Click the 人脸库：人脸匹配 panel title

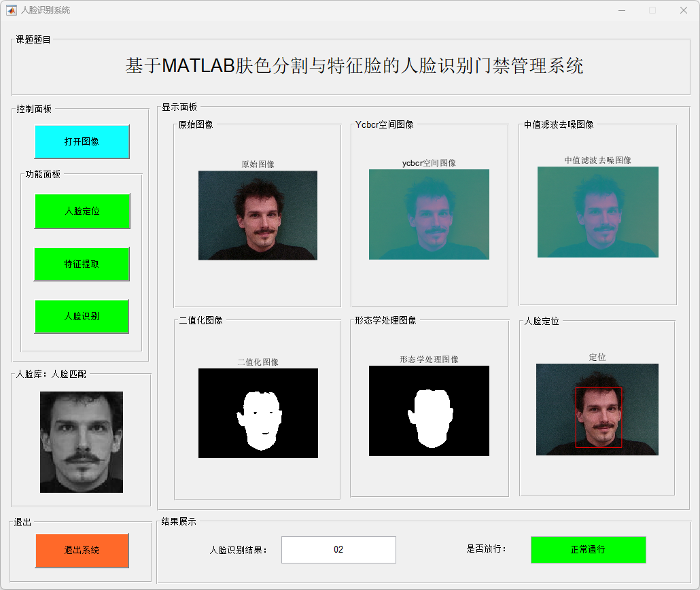coord(51,375)
